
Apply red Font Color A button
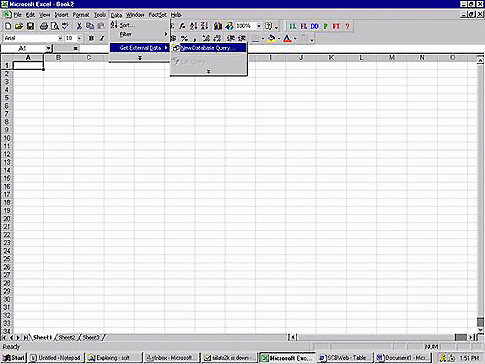click(x=288, y=39)
